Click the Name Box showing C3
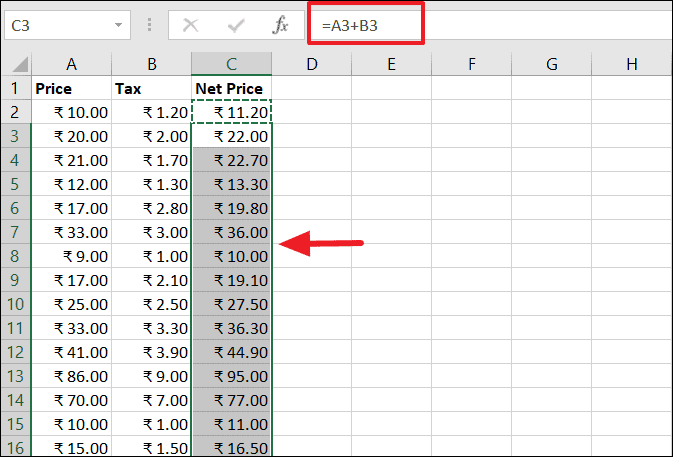Viewport: 673px width, 457px height. click(x=67, y=25)
